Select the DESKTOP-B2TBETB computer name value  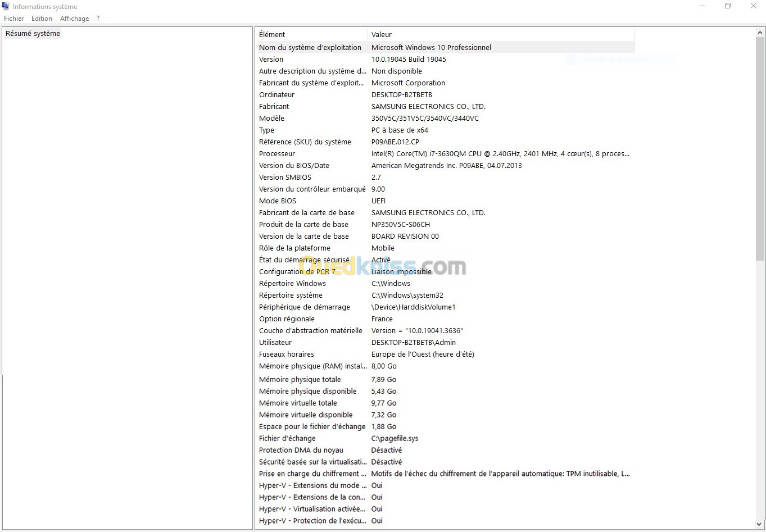tap(402, 95)
